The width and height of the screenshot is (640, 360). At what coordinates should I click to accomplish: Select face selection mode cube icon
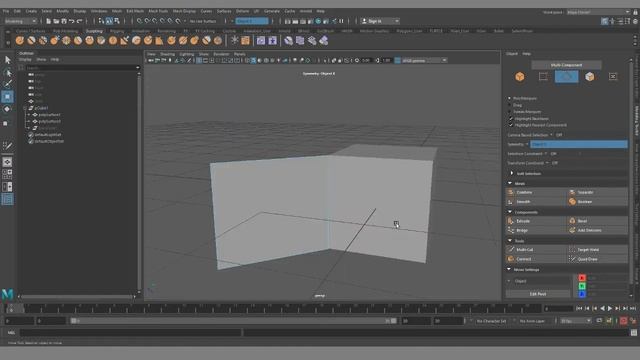(589, 77)
